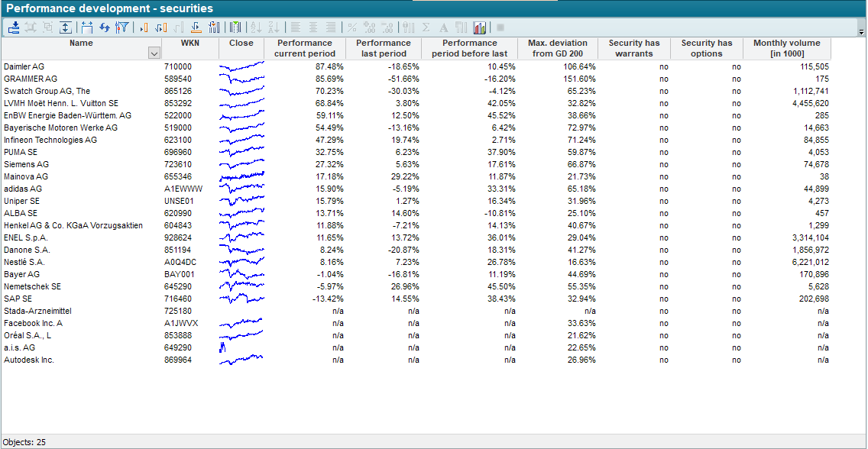Screen dimensions: 868x449
Task: Click the refresh arrows icon
Action: click(105, 27)
